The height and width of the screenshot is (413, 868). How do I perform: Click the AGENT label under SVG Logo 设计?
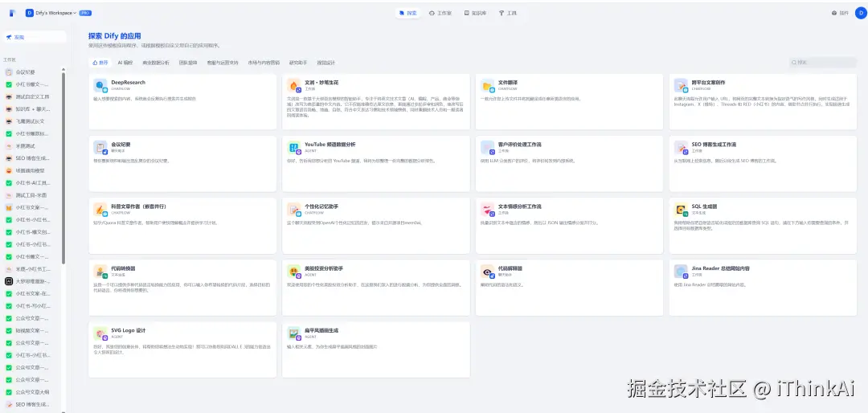117,336
